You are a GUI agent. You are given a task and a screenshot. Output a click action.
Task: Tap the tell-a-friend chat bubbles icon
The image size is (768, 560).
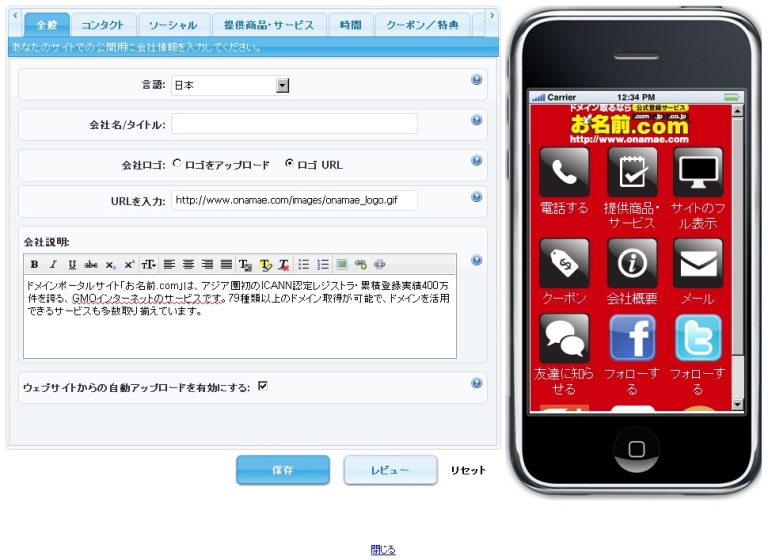point(564,339)
